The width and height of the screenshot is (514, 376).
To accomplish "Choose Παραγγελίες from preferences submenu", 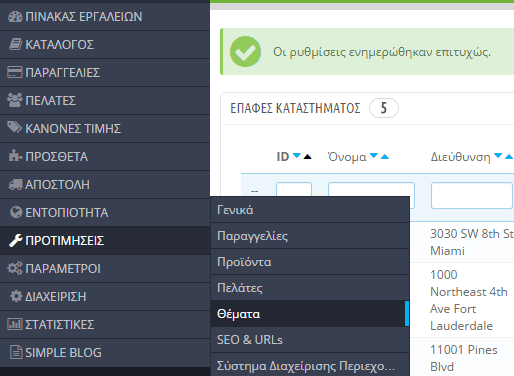I will (x=310, y=236).
